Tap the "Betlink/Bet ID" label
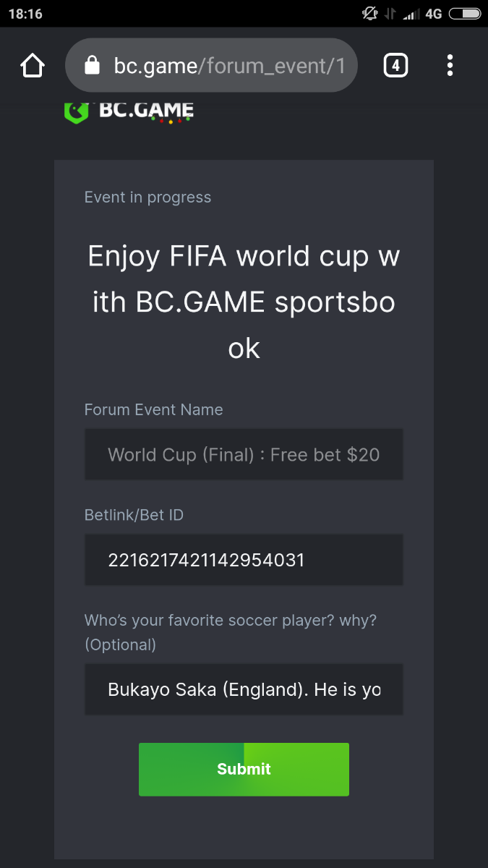The image size is (488, 868). pos(134,515)
